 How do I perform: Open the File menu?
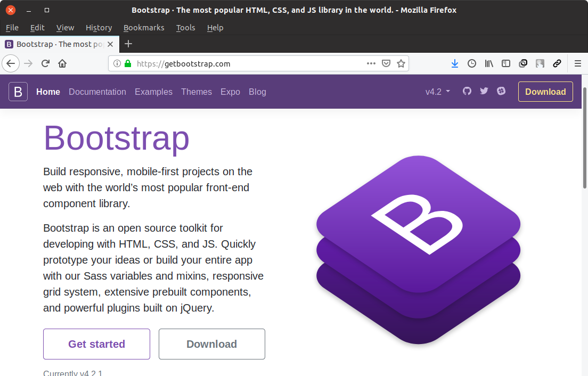pyautogui.click(x=12, y=28)
